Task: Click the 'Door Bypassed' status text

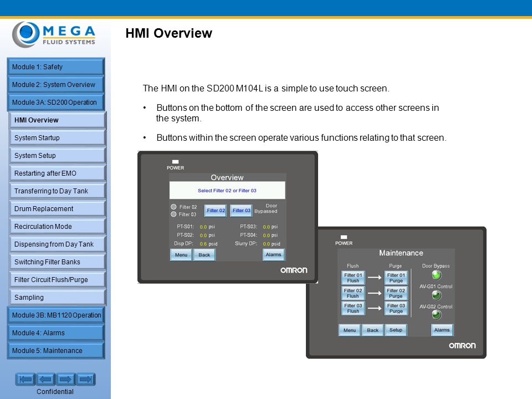Action: pyautogui.click(x=266, y=208)
